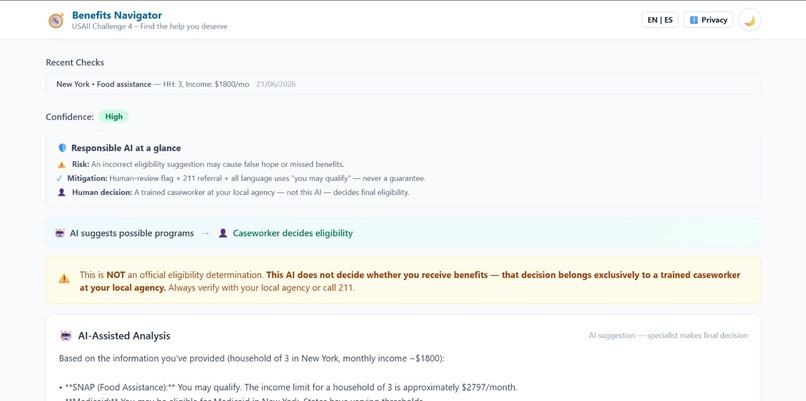Click the Benefits Navigator title
This screenshot has width=806, height=401.
(117, 15)
